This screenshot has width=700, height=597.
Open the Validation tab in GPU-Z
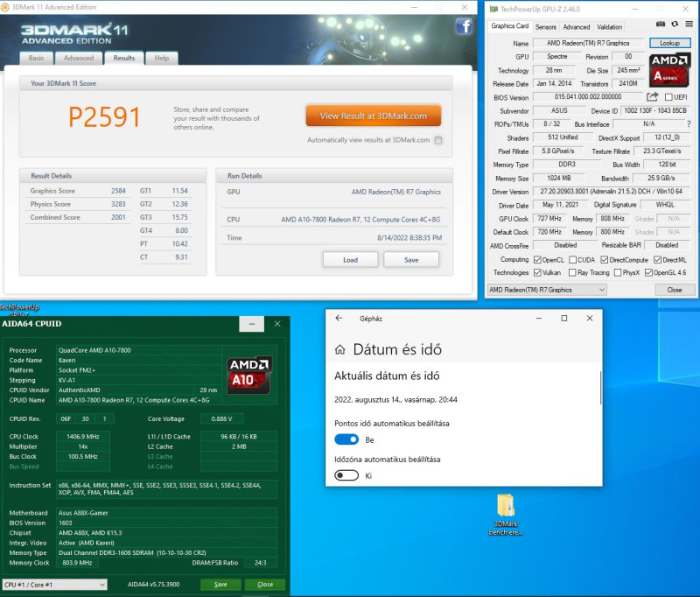(x=609, y=27)
